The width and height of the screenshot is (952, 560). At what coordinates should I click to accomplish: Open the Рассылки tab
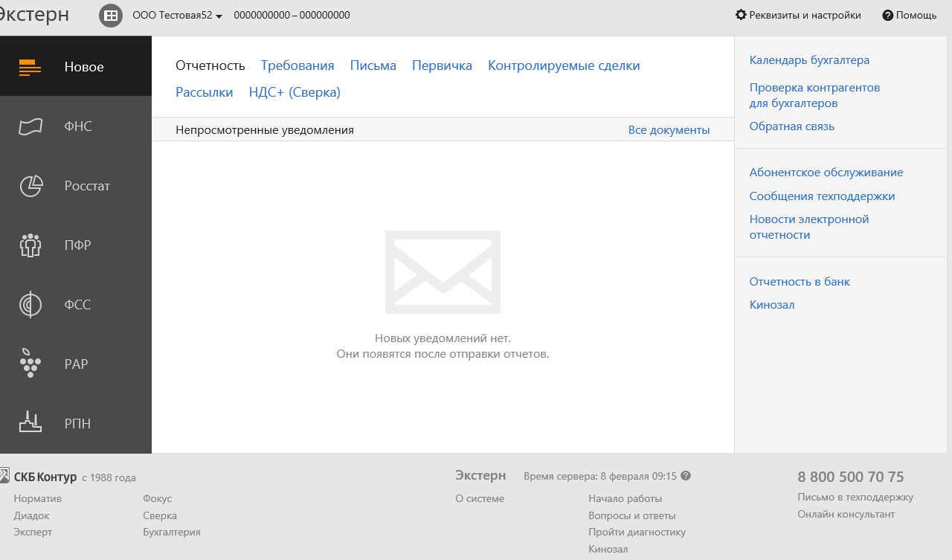(205, 92)
